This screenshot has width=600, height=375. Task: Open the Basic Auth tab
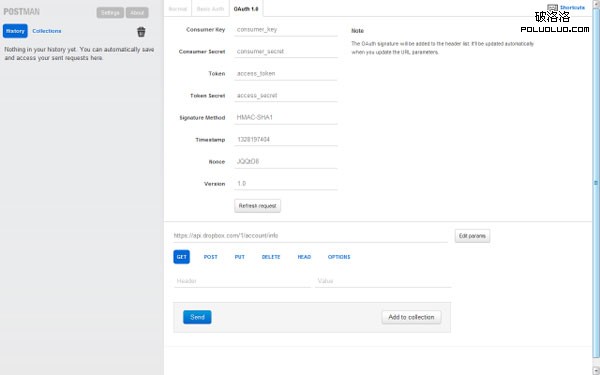210,8
